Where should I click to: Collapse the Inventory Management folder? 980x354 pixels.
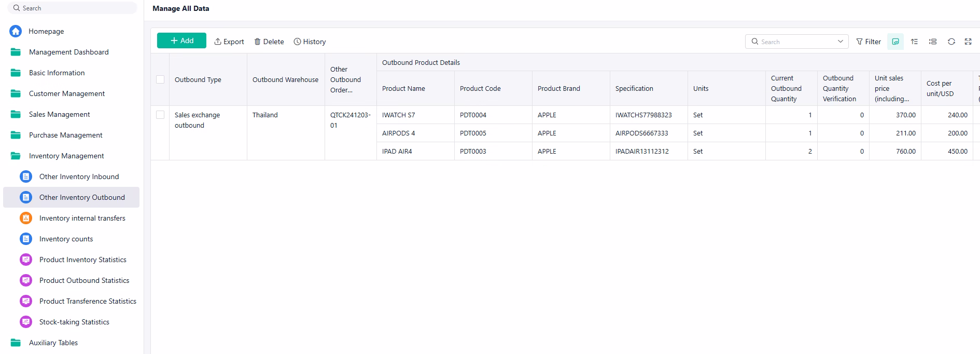[x=16, y=156]
